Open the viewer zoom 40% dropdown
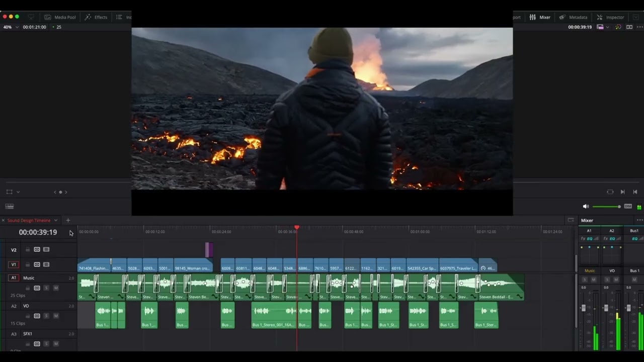 coord(11,27)
